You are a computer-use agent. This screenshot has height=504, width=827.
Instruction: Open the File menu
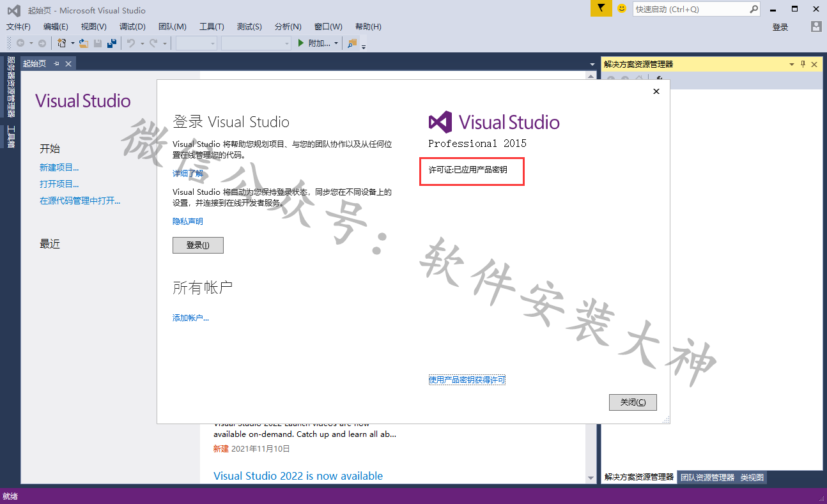19,26
